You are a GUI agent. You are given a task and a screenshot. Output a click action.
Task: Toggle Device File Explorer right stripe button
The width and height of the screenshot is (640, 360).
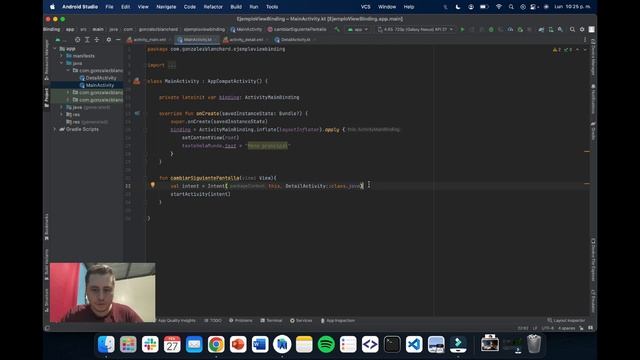point(593,260)
